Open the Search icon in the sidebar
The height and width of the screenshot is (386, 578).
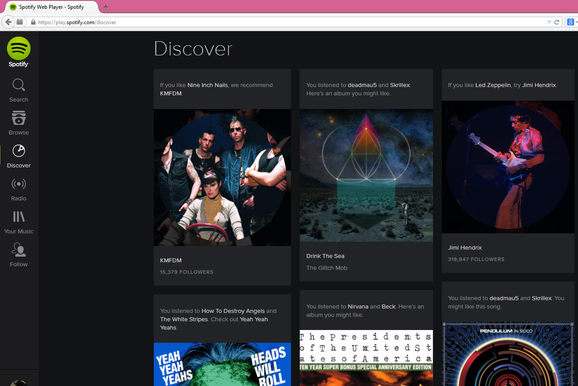click(18, 85)
